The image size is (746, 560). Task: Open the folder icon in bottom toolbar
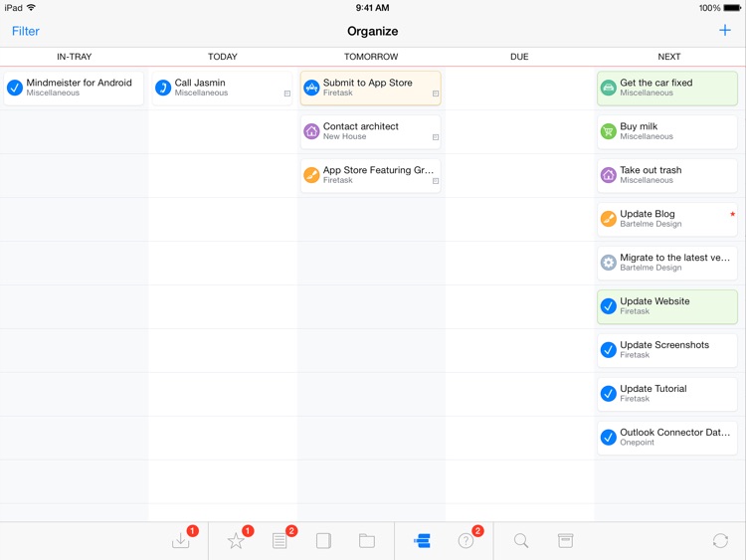[367, 540]
